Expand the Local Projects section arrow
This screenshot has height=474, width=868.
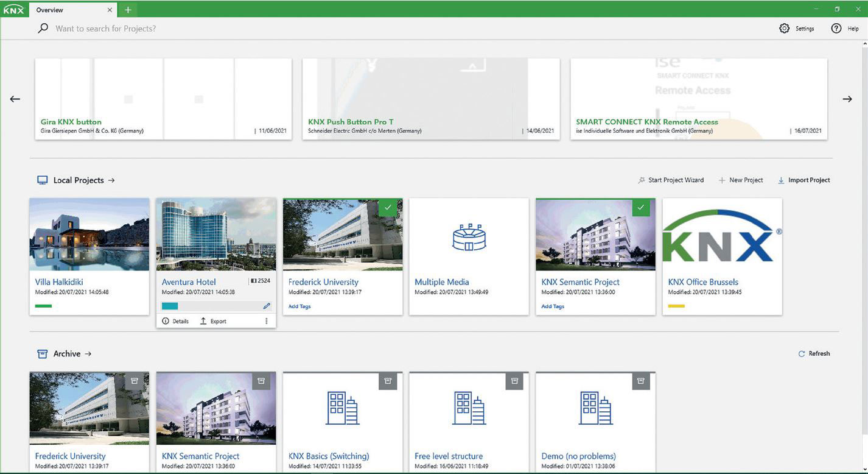(x=111, y=180)
